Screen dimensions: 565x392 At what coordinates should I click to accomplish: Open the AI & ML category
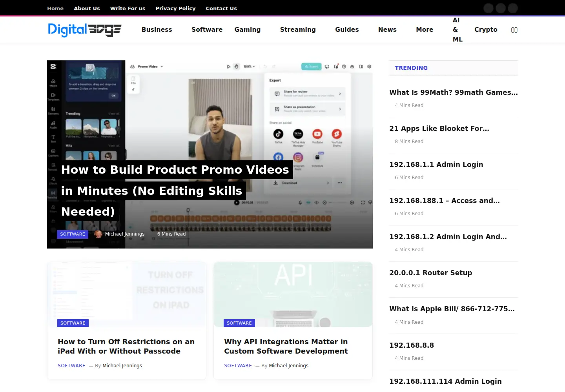pyautogui.click(x=457, y=30)
